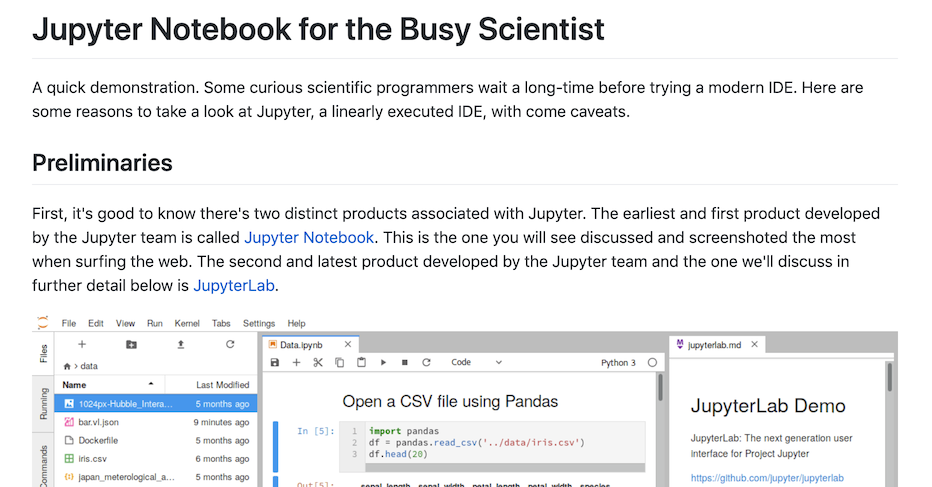Open the Jupyter Notebook hyperlink
The width and height of the screenshot is (932, 487).
(309, 238)
